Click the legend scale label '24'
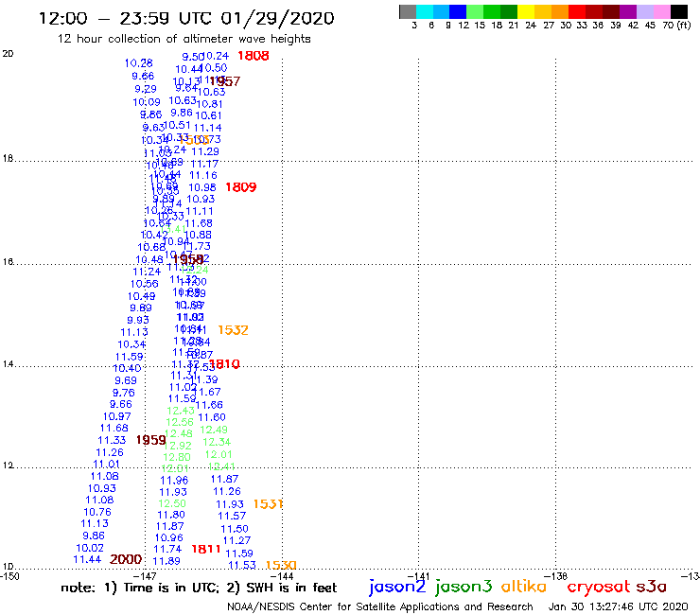This screenshot has height=615, width=700. point(531,26)
